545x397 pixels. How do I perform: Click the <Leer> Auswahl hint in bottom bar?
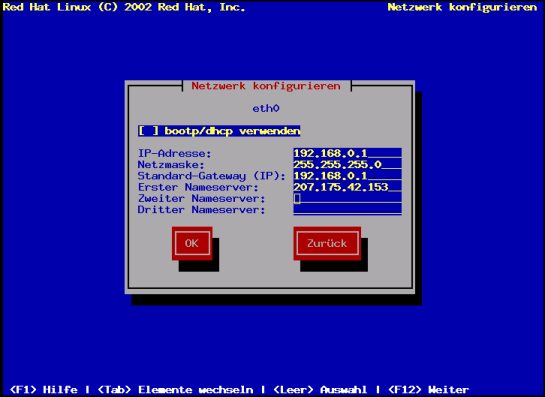click(x=320, y=390)
